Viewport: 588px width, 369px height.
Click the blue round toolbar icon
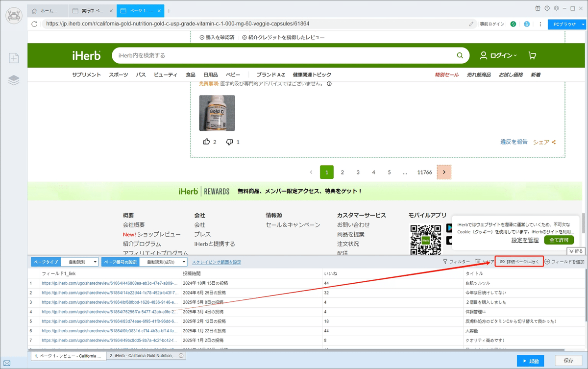point(527,24)
